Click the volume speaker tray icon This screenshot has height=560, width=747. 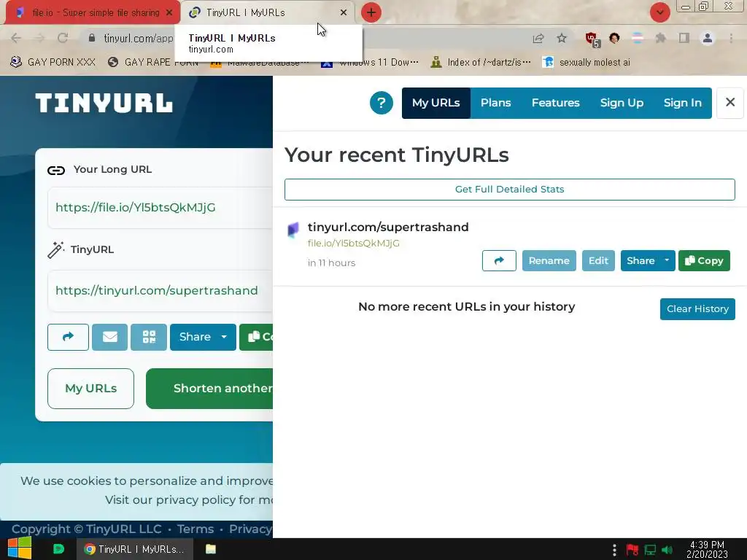pyautogui.click(x=667, y=550)
